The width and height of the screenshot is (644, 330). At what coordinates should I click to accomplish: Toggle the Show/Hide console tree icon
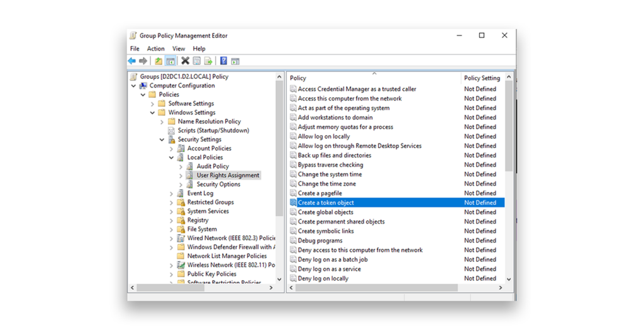170,61
